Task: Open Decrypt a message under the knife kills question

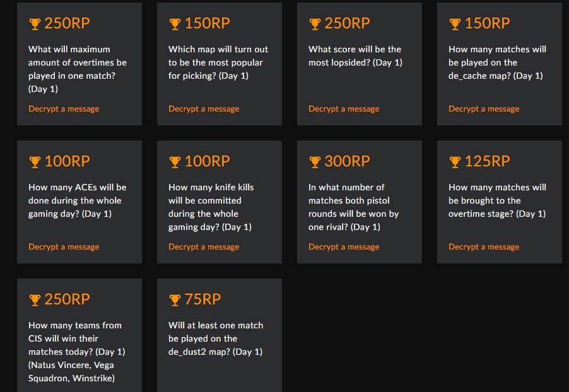Action: point(204,247)
